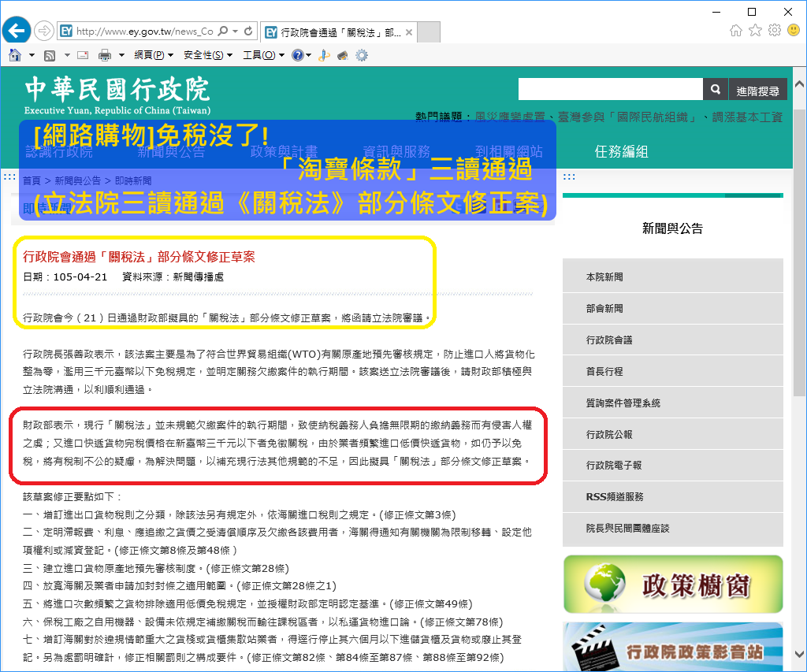The image size is (807, 672).
Task: Click the article title 行政院會通過「關稅法」部分條文修正草案
Action: click(x=139, y=257)
